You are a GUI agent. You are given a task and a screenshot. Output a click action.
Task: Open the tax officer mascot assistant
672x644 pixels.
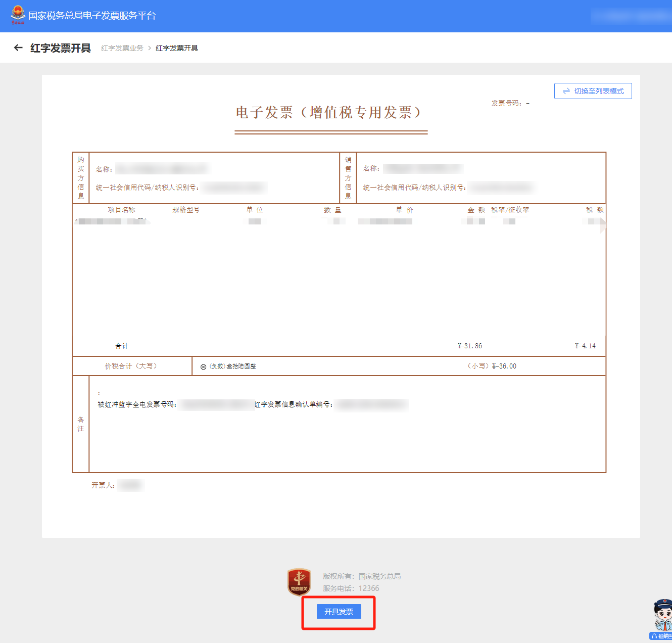[x=662, y=615]
